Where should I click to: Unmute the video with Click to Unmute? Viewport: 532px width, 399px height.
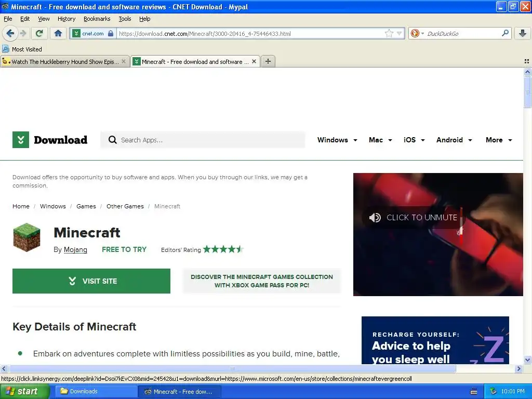point(413,218)
